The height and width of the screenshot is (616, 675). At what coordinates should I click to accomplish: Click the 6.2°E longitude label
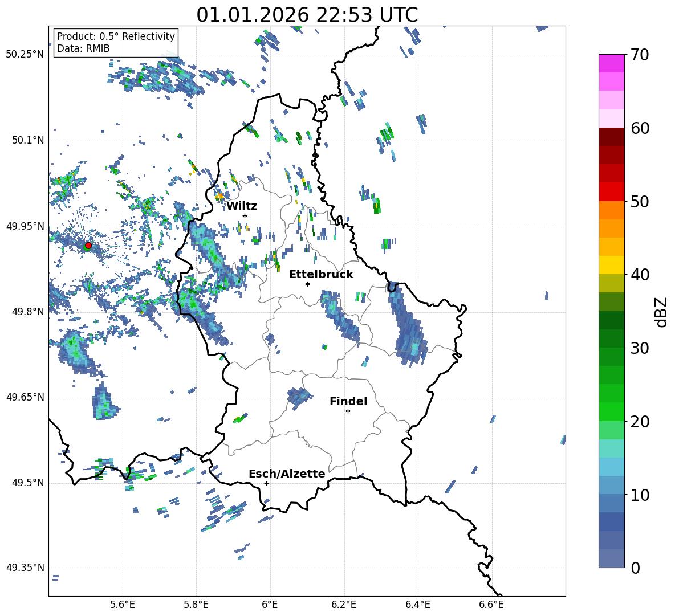pos(344,605)
